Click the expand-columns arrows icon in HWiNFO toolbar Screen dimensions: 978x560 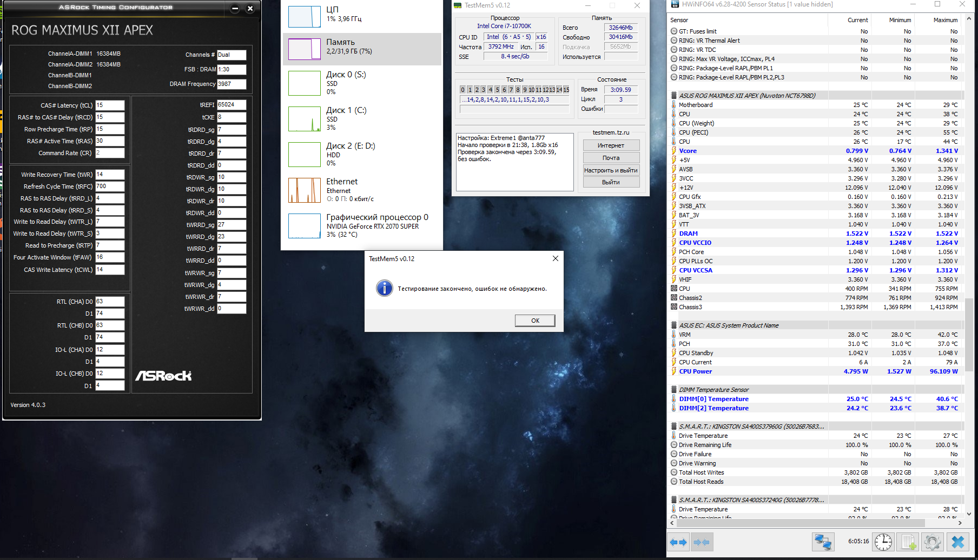(678, 542)
